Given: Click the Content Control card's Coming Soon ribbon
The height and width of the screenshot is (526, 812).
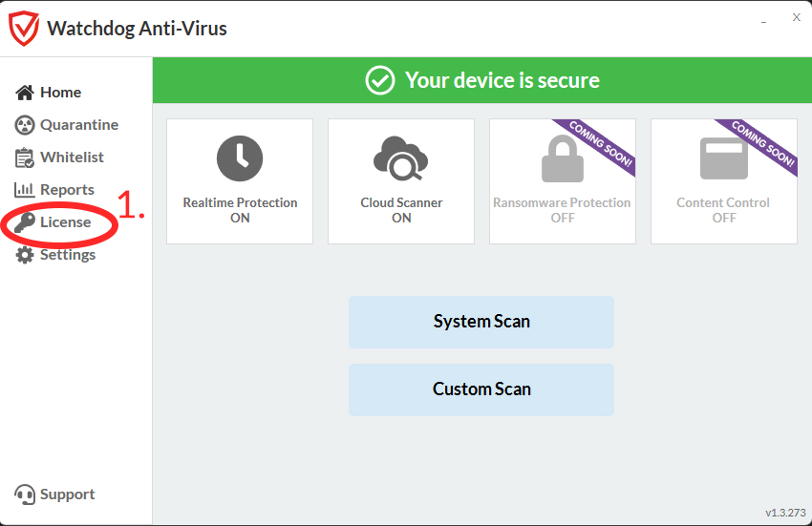Looking at the screenshot, I should pos(760,144).
